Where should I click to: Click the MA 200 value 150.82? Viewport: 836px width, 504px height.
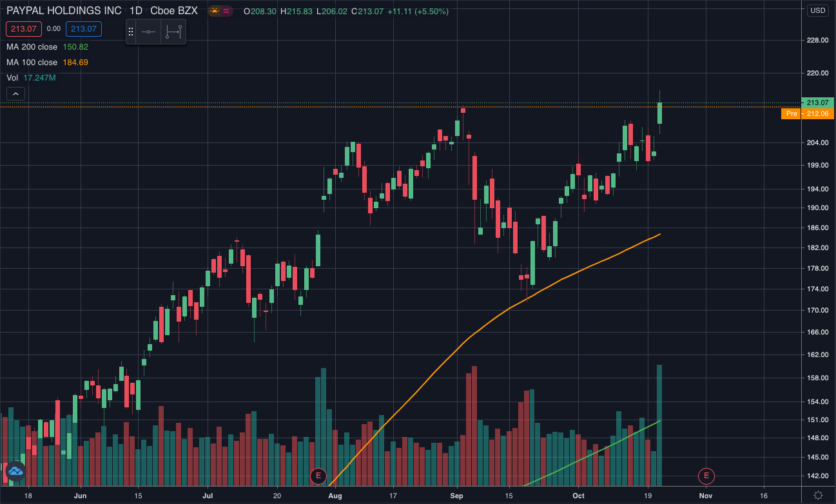75,47
